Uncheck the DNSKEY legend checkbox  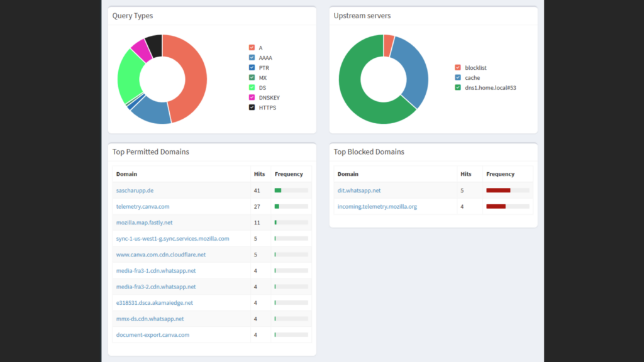pyautogui.click(x=252, y=97)
